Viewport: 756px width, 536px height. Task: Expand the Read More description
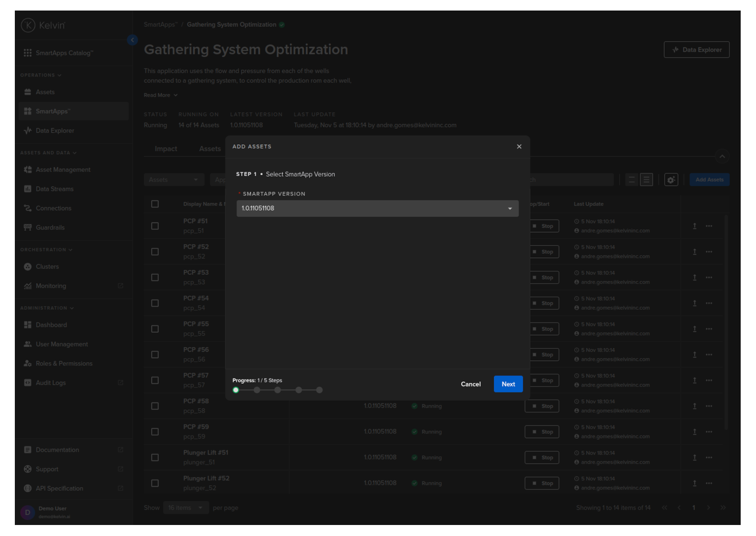tap(160, 95)
